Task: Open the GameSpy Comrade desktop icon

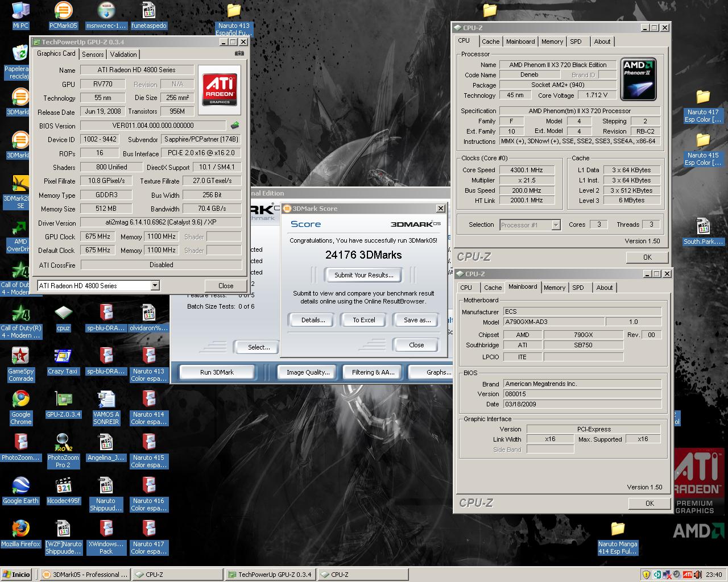Action: point(20,364)
